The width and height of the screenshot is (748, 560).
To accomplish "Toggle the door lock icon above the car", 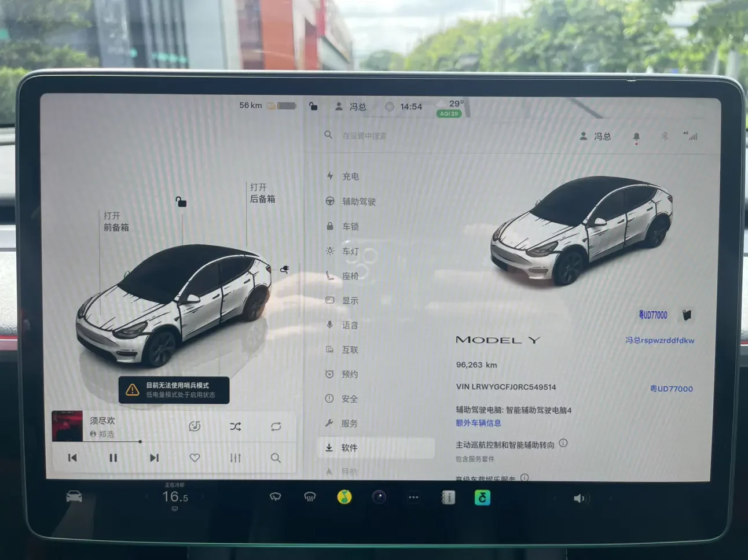I will [181, 202].
